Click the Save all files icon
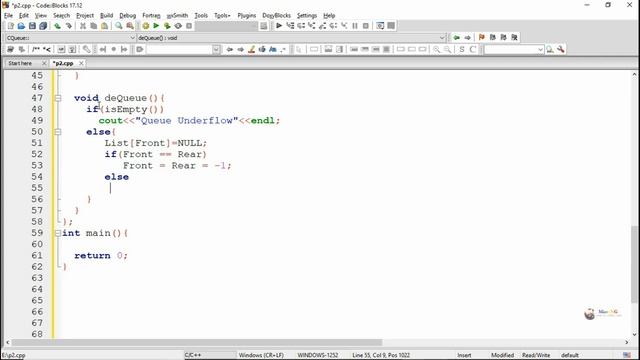Image resolution: width=640 pixels, height=360 pixels. (x=43, y=26)
